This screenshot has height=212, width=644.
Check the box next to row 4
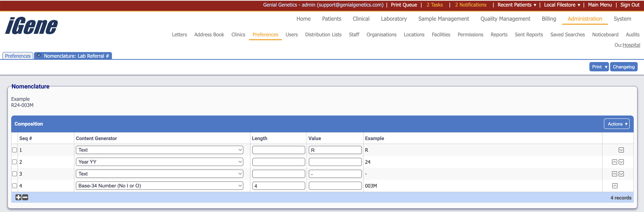point(15,186)
